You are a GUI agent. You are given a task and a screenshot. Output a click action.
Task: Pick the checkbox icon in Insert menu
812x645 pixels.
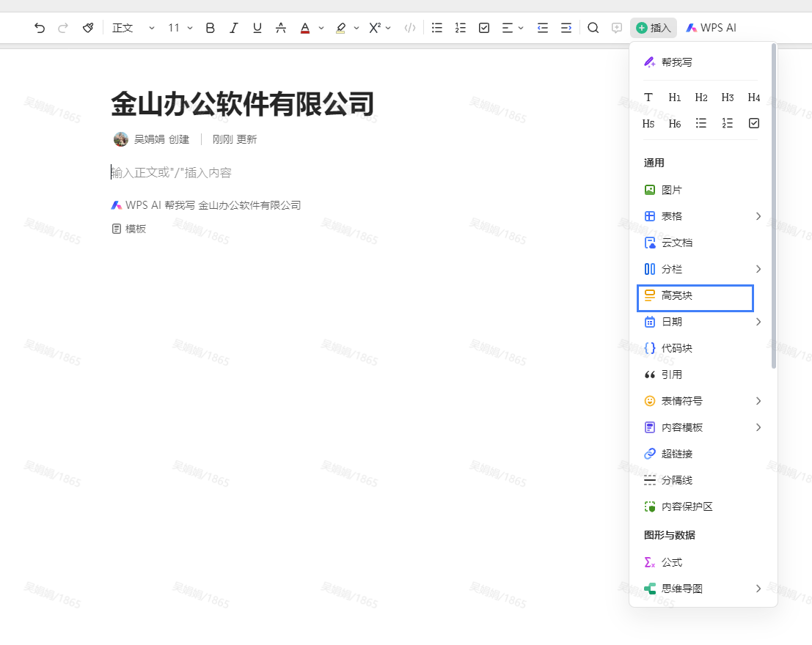(754, 123)
